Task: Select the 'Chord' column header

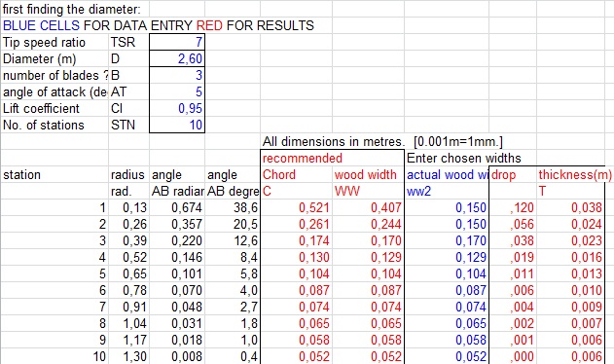Action: tap(297, 174)
